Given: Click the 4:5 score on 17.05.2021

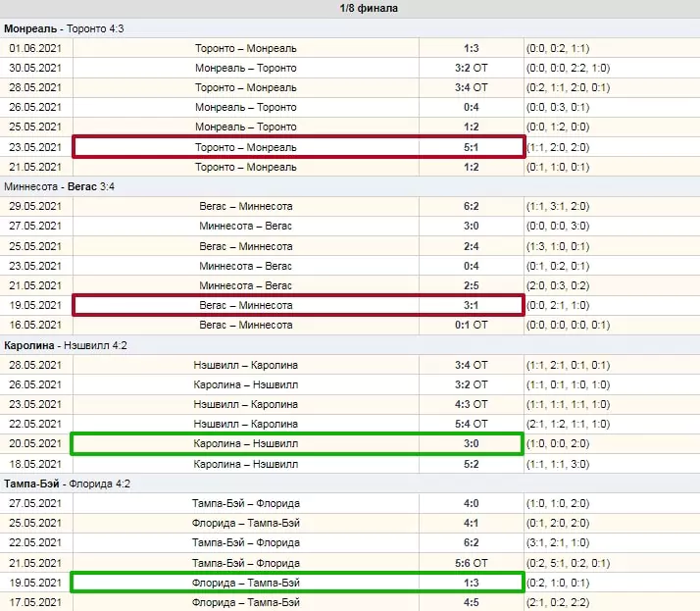Looking at the screenshot, I should (x=471, y=603).
